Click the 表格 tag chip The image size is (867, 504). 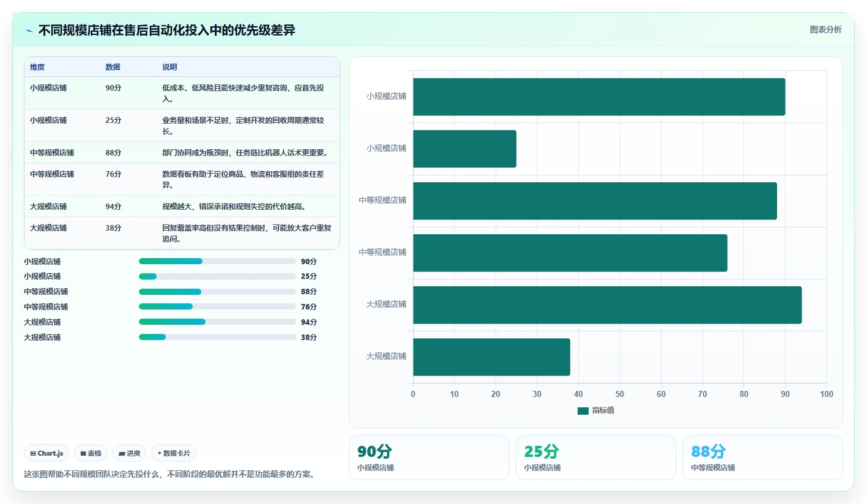pos(91,453)
